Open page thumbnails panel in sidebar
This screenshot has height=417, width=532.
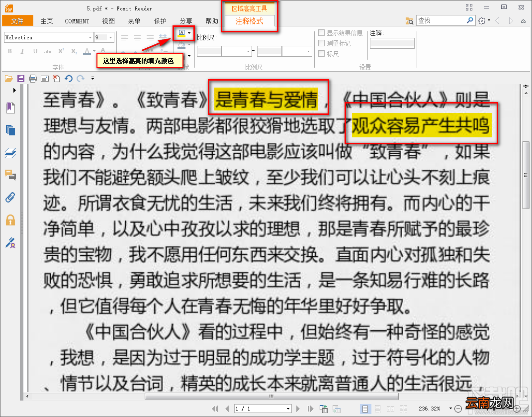10,130
